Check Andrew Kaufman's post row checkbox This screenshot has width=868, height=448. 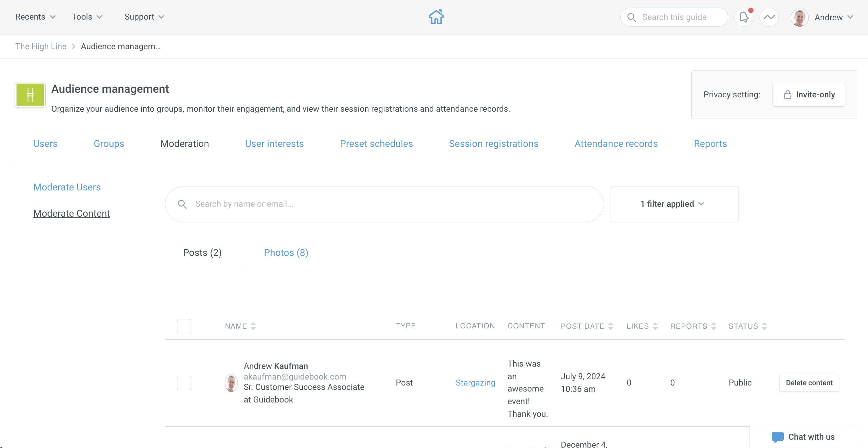point(184,383)
